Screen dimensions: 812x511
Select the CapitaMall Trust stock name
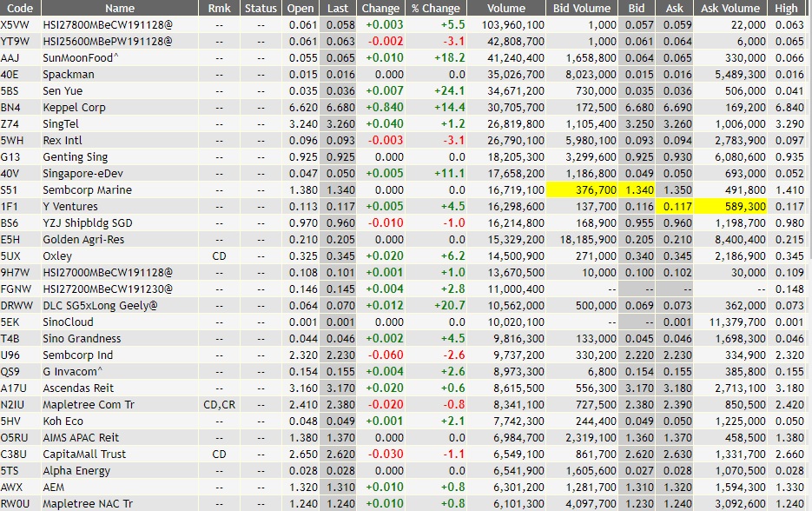click(x=84, y=455)
